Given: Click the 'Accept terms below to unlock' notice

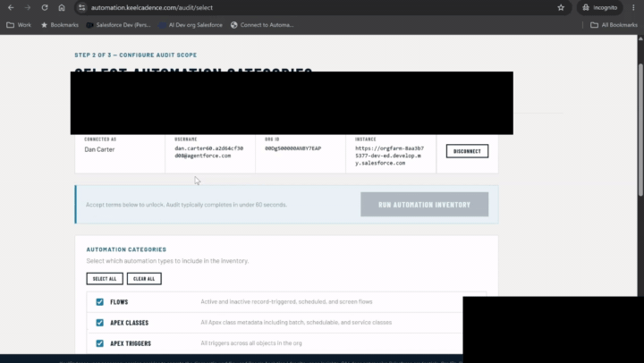Looking at the screenshot, I should point(186,205).
